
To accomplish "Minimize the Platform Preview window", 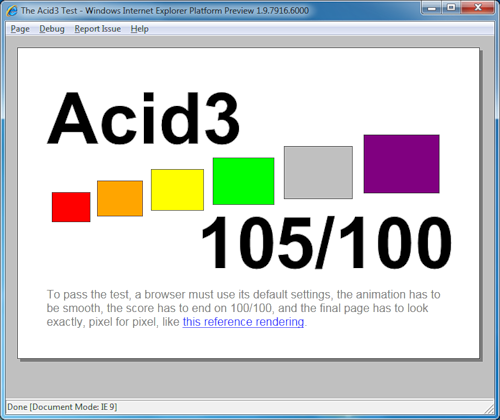I will pos(432,8).
